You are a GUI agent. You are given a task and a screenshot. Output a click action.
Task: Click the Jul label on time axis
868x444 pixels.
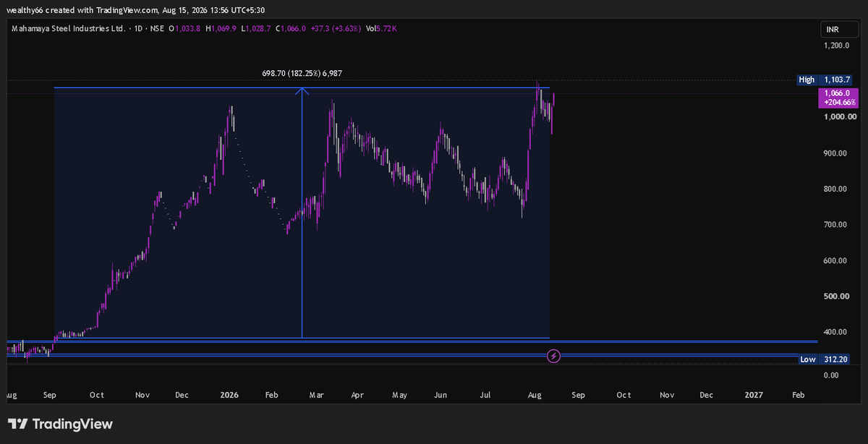coord(485,396)
